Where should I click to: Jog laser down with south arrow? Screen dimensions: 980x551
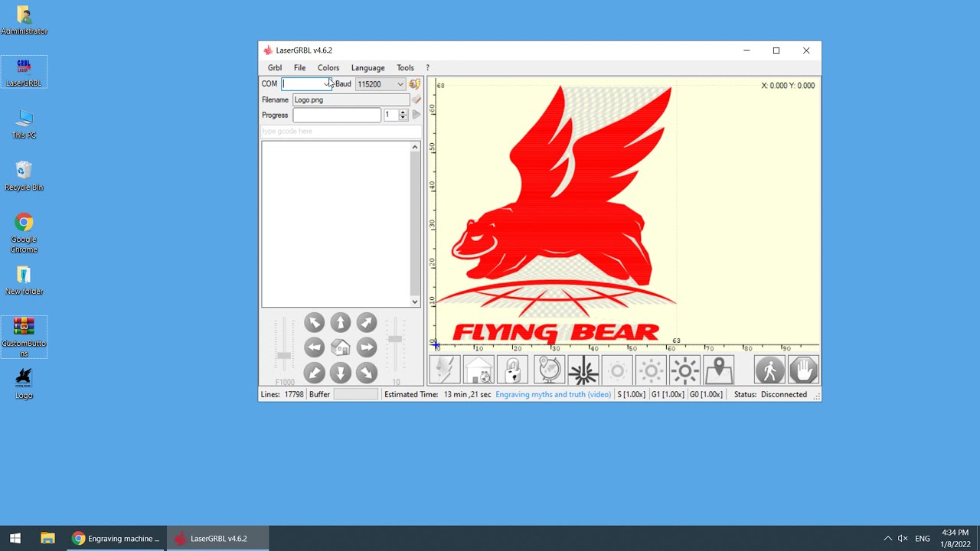(341, 373)
